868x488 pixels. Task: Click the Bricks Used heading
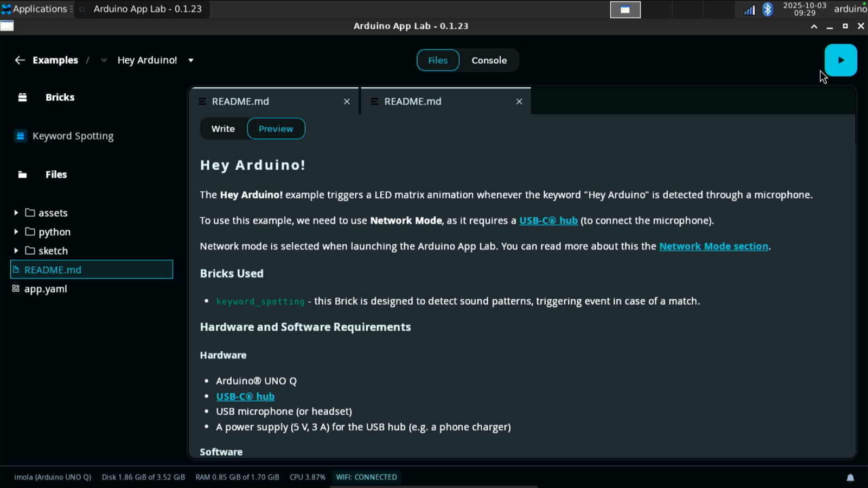[232, 274]
